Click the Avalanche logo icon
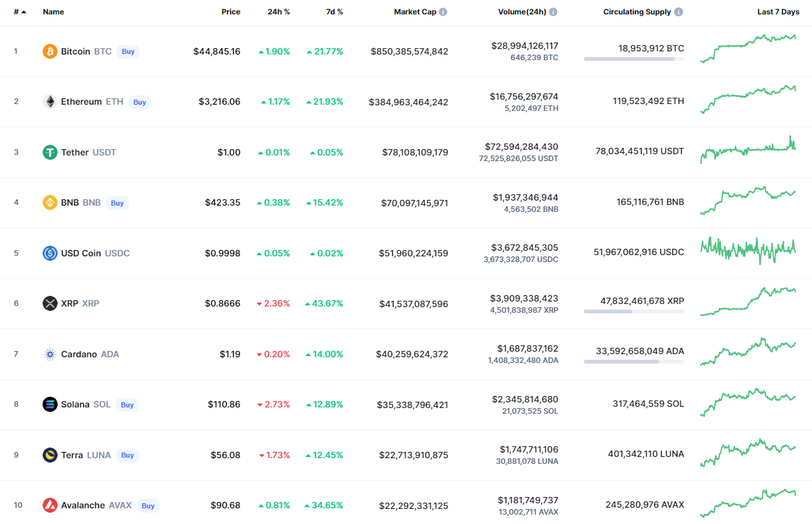The image size is (812, 524). coord(50,505)
